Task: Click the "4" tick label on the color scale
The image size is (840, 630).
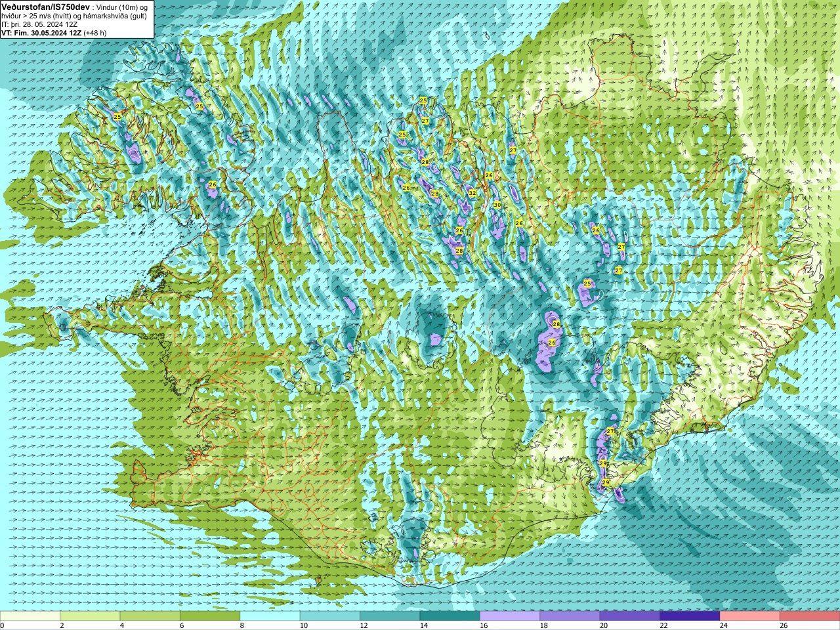Action: 122,625
